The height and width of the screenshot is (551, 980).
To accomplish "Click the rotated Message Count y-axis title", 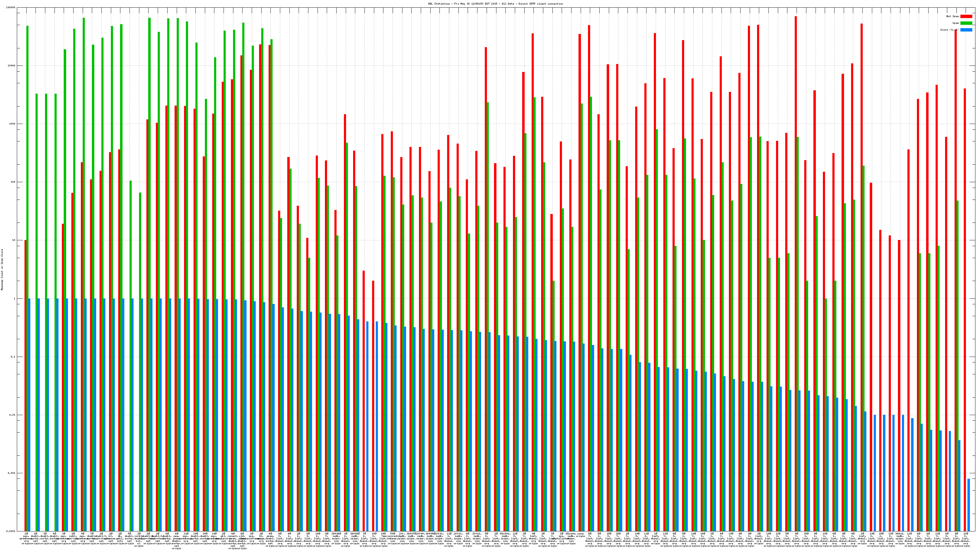I will (2, 270).
